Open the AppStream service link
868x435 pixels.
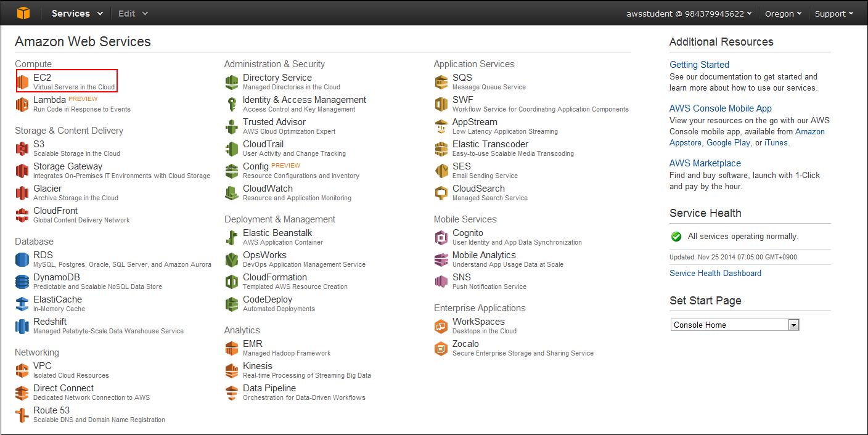click(475, 122)
